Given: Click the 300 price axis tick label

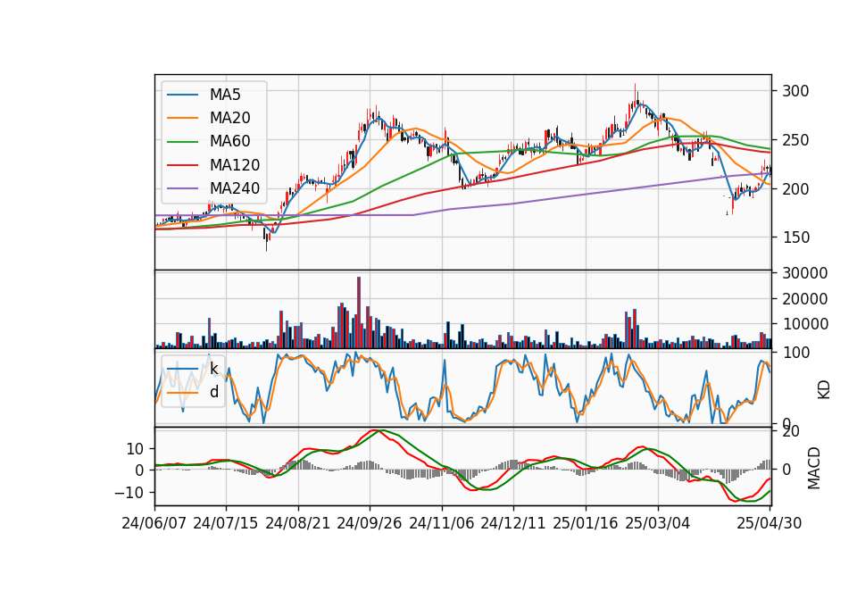Looking at the screenshot, I should 795,91.
